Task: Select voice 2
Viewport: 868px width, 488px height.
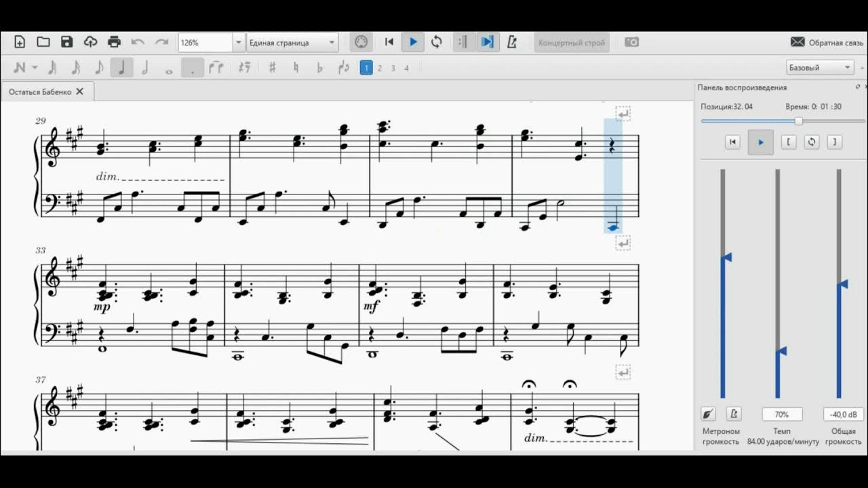Action: [x=380, y=68]
